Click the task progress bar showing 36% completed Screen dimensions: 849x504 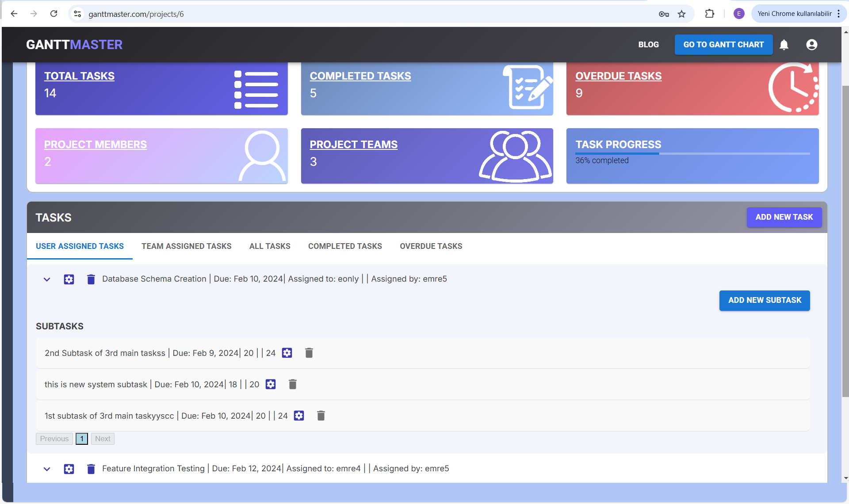692,154
